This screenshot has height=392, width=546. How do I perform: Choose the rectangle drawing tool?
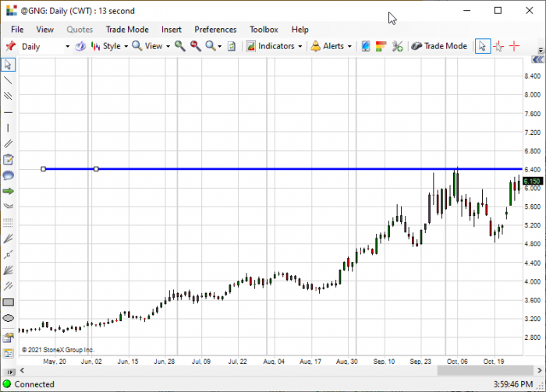[8, 302]
